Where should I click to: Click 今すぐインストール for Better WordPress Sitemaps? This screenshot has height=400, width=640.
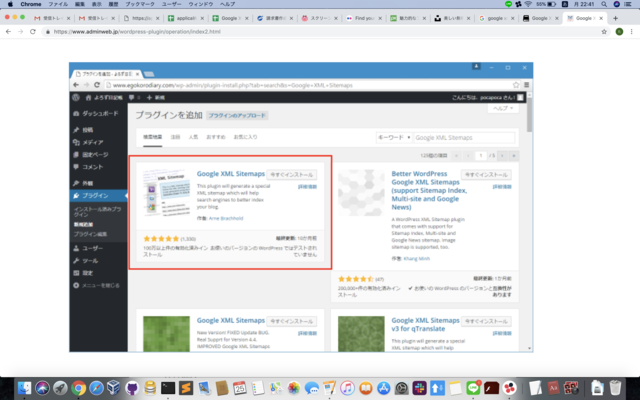point(486,175)
